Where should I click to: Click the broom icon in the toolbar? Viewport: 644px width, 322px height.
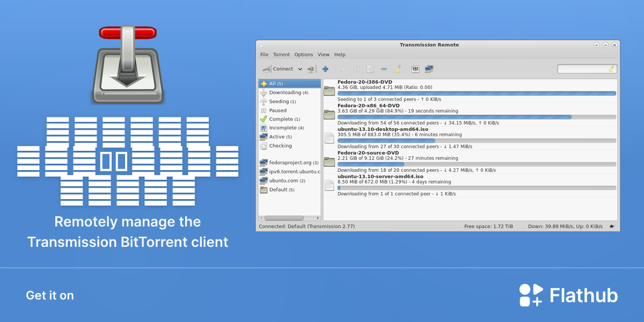pyautogui.click(x=398, y=69)
